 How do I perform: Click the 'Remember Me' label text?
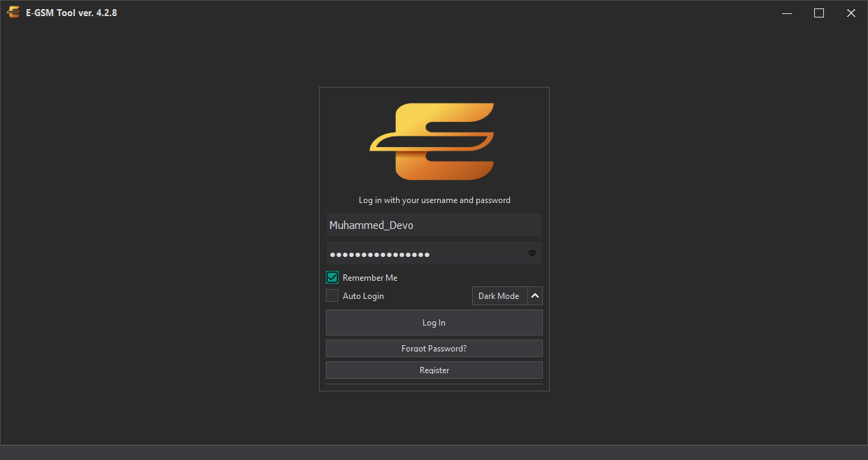[370, 278]
